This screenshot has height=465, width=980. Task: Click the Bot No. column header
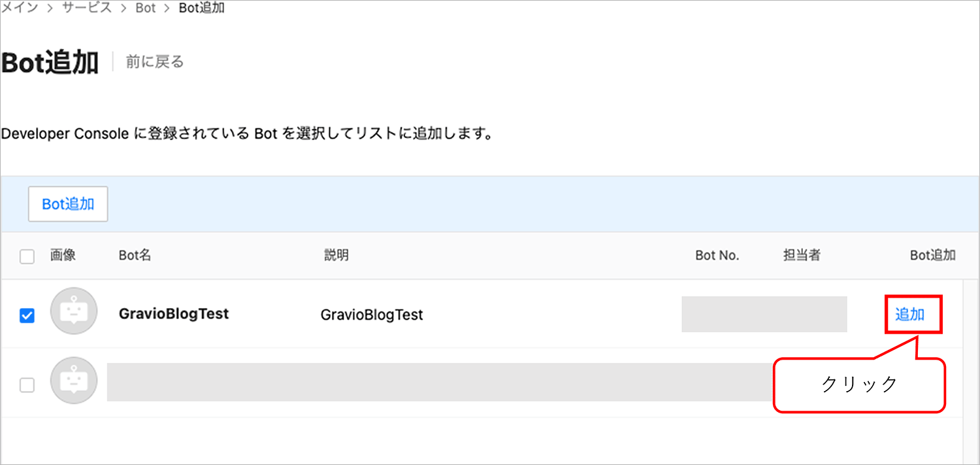717,256
